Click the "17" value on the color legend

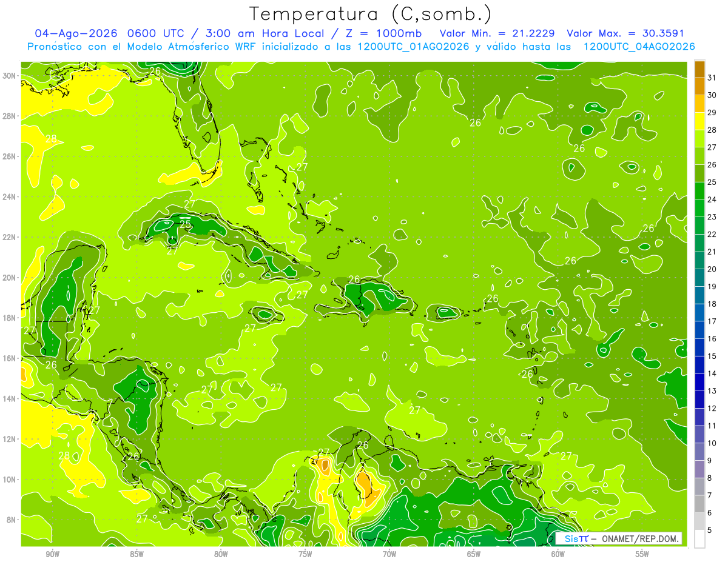tap(713, 321)
